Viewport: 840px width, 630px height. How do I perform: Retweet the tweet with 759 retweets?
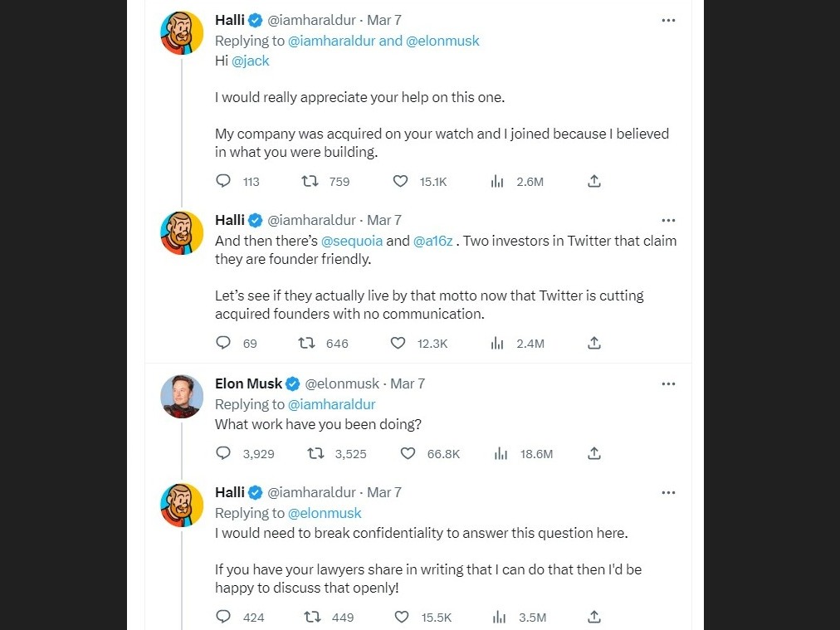[x=310, y=181]
